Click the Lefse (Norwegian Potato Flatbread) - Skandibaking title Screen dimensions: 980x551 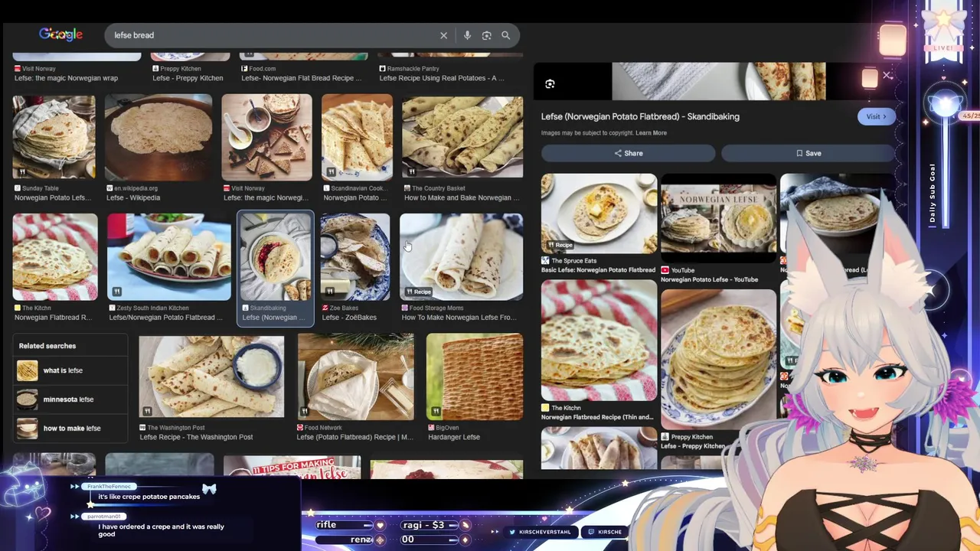(x=640, y=116)
